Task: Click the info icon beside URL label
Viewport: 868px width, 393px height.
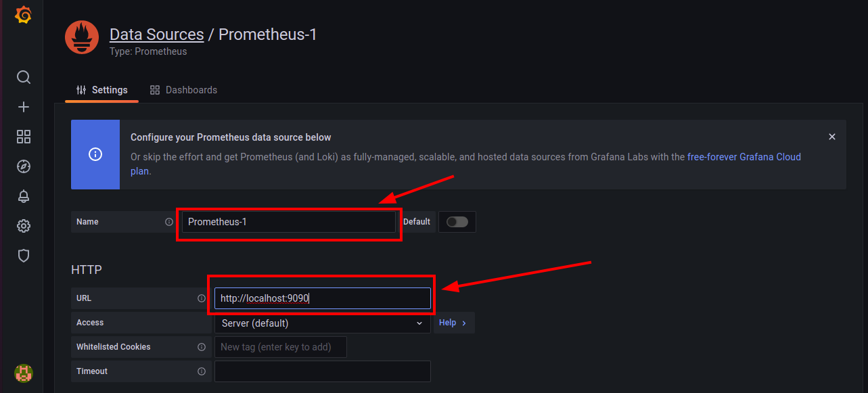Action: (202, 298)
